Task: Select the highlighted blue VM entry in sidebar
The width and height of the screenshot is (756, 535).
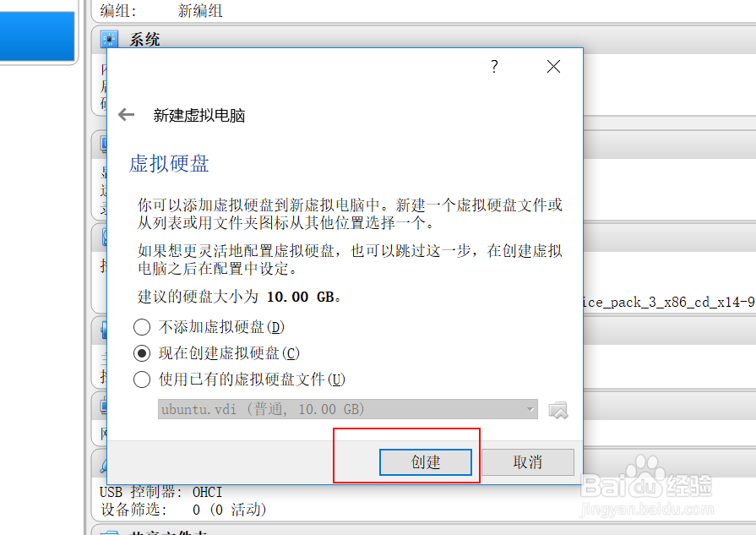Action: (x=37, y=36)
